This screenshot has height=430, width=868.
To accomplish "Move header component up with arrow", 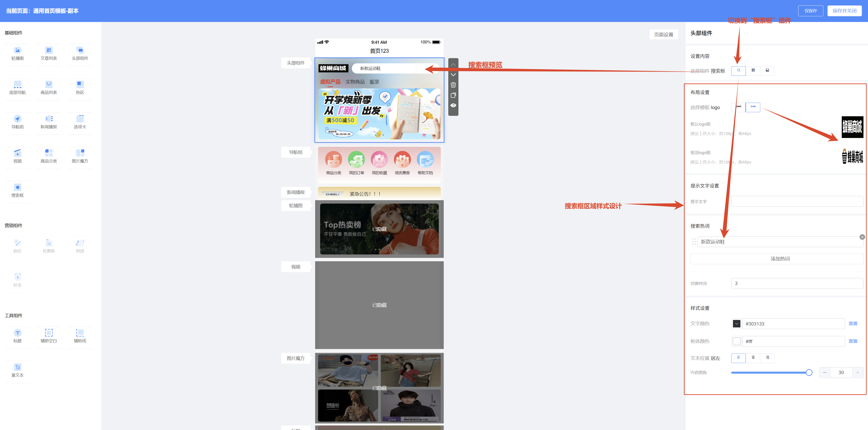I will pos(453,65).
